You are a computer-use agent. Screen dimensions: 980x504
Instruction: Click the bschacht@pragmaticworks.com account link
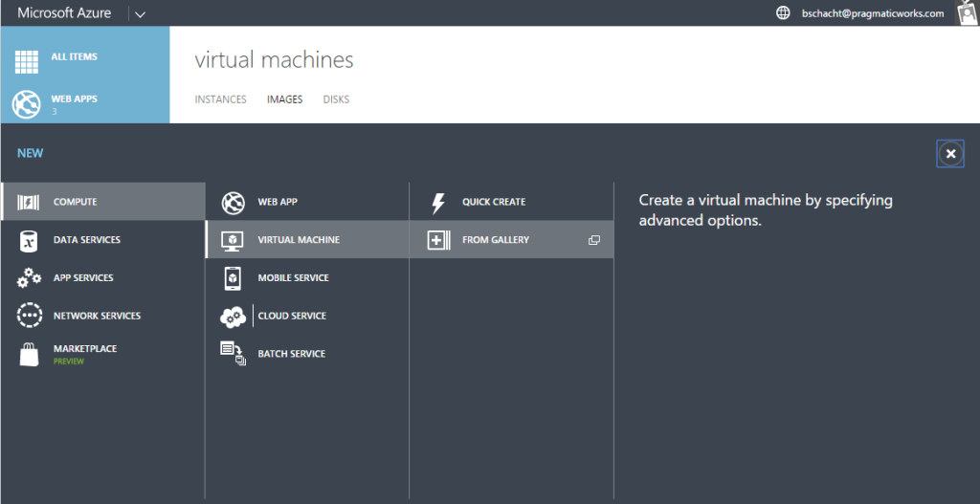point(872,13)
